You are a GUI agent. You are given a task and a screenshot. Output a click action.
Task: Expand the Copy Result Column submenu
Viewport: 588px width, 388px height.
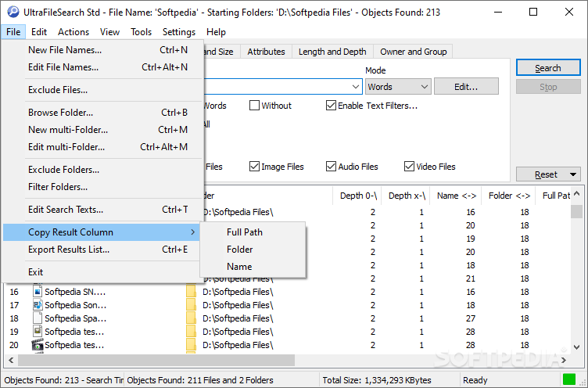[x=101, y=232]
